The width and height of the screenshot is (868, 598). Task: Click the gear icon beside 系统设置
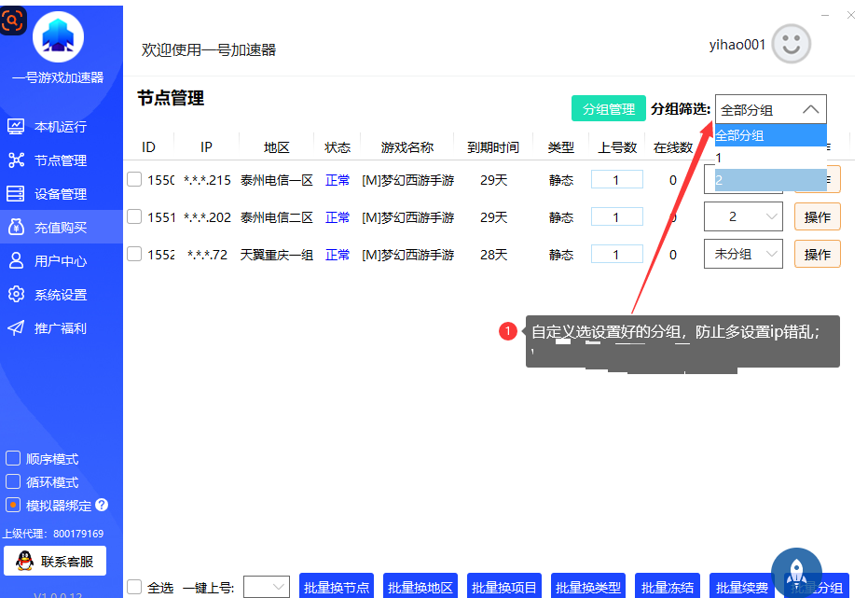point(16,294)
